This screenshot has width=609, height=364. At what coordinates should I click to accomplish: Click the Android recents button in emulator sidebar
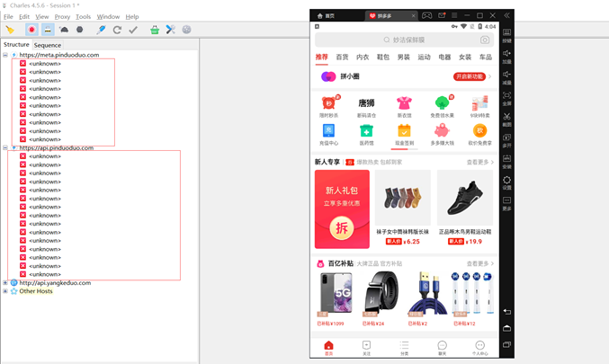(506, 344)
